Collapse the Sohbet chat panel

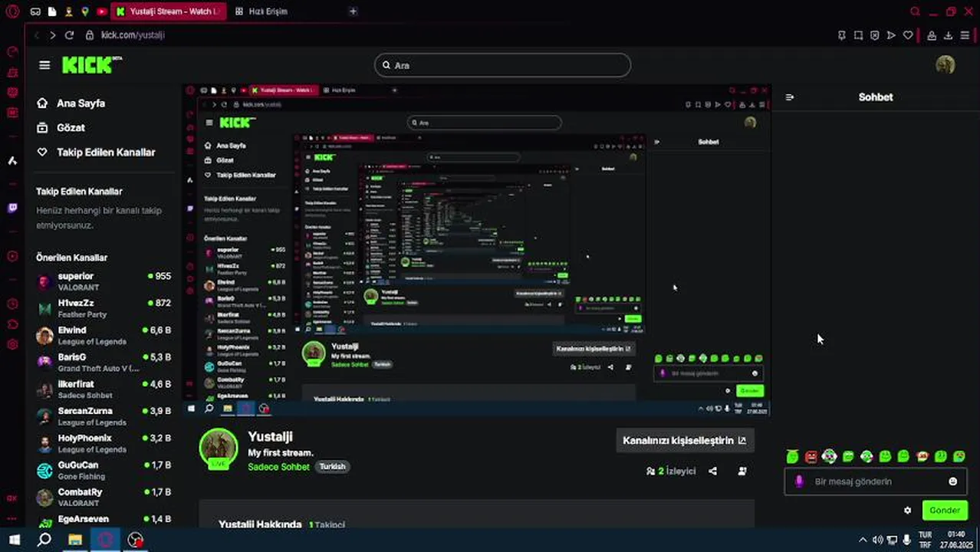[790, 97]
